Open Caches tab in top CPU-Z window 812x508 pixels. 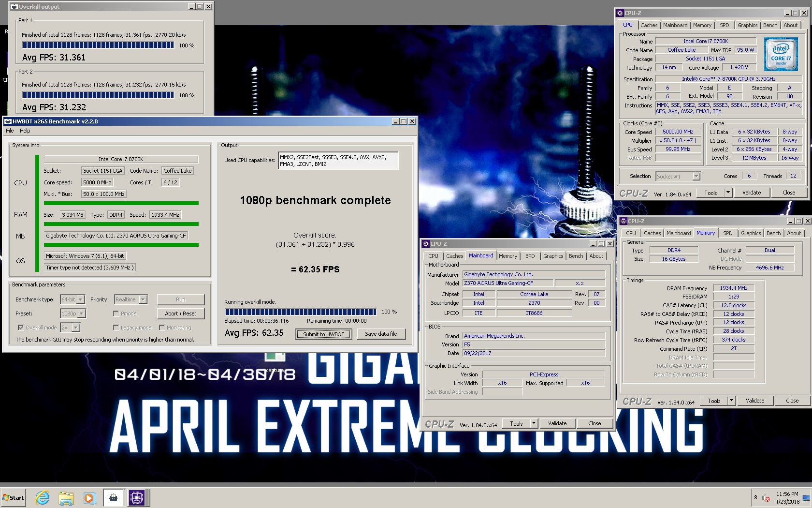point(649,25)
